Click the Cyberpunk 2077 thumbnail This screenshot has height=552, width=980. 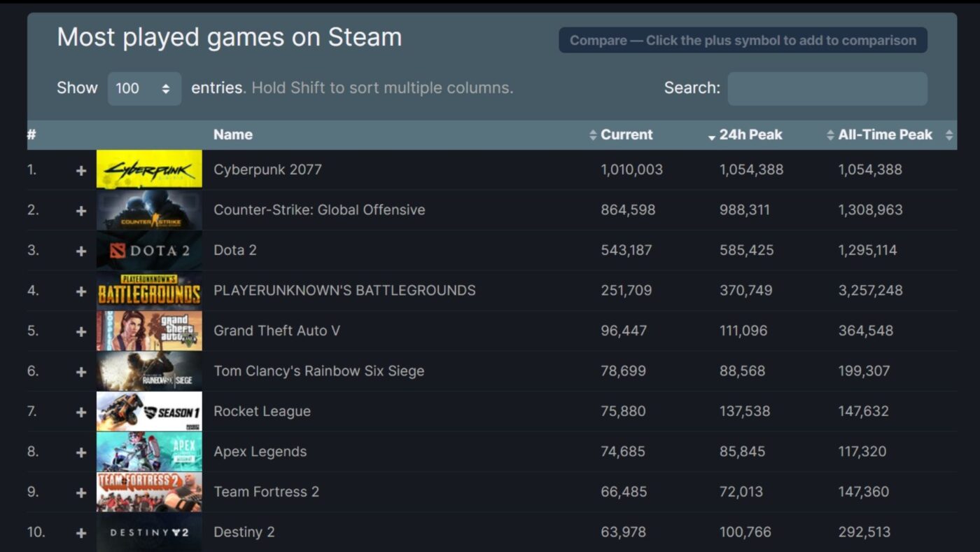click(x=148, y=169)
